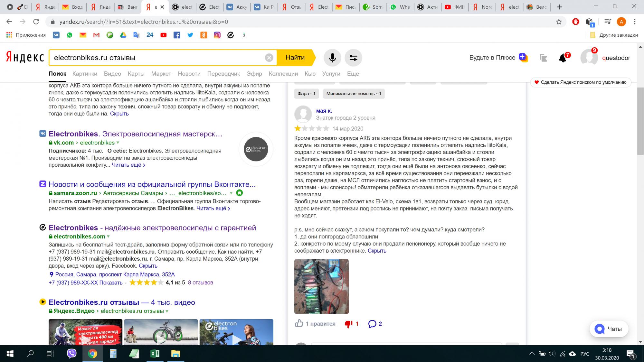Expand 'Читать ещё' on zoon.ru result
This screenshot has width=644, height=362.
(213, 208)
